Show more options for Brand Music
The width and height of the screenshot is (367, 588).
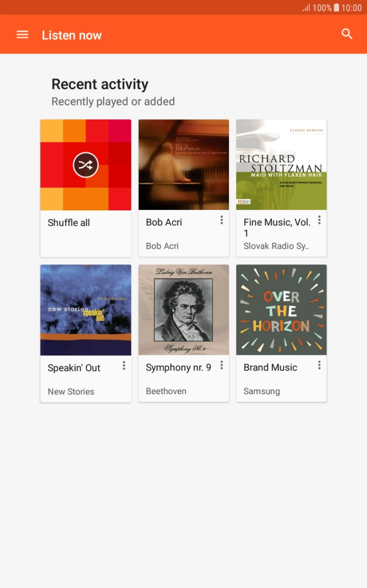click(x=319, y=366)
